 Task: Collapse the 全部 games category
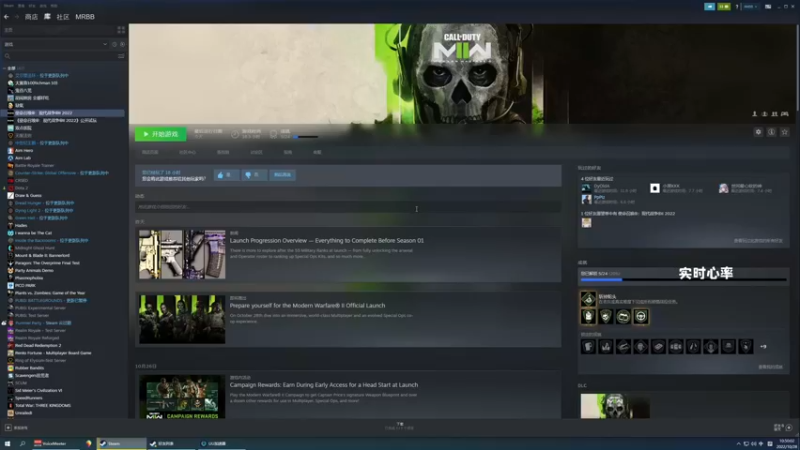pos(5,68)
